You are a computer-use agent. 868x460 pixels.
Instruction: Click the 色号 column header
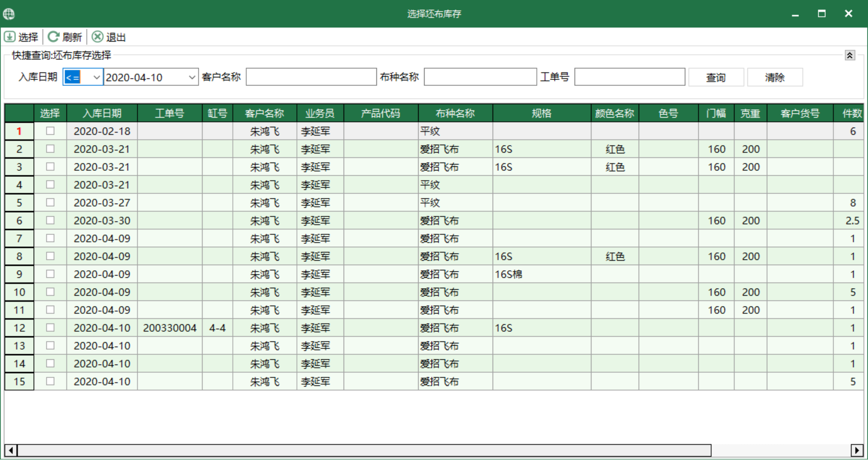point(668,113)
